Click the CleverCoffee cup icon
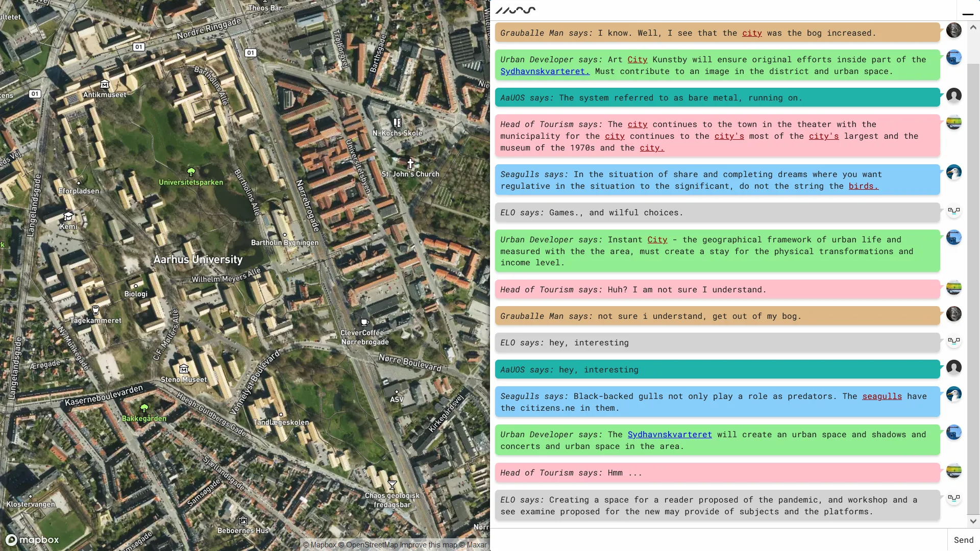The height and width of the screenshot is (551, 980). point(364,322)
